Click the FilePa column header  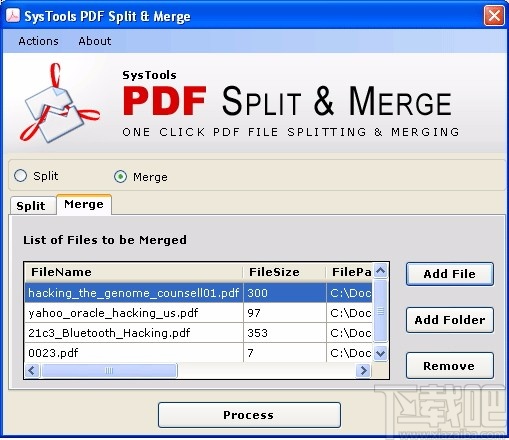(x=350, y=272)
